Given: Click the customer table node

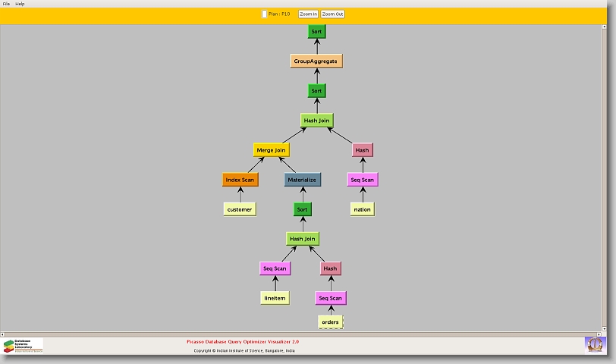Looking at the screenshot, I should tap(240, 209).
